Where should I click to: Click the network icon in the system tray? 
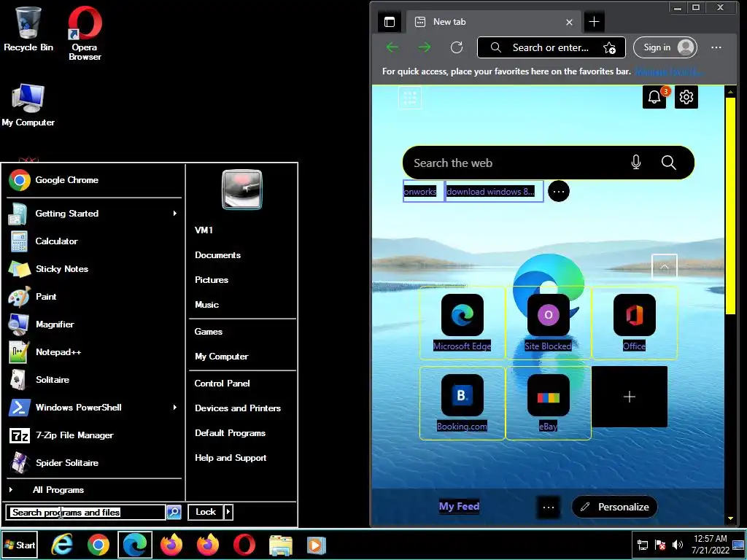(x=643, y=545)
